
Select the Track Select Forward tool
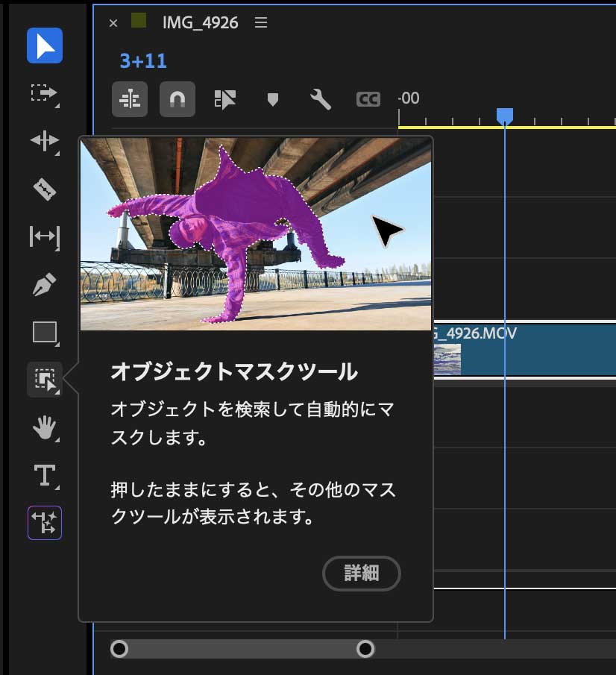click(x=44, y=94)
